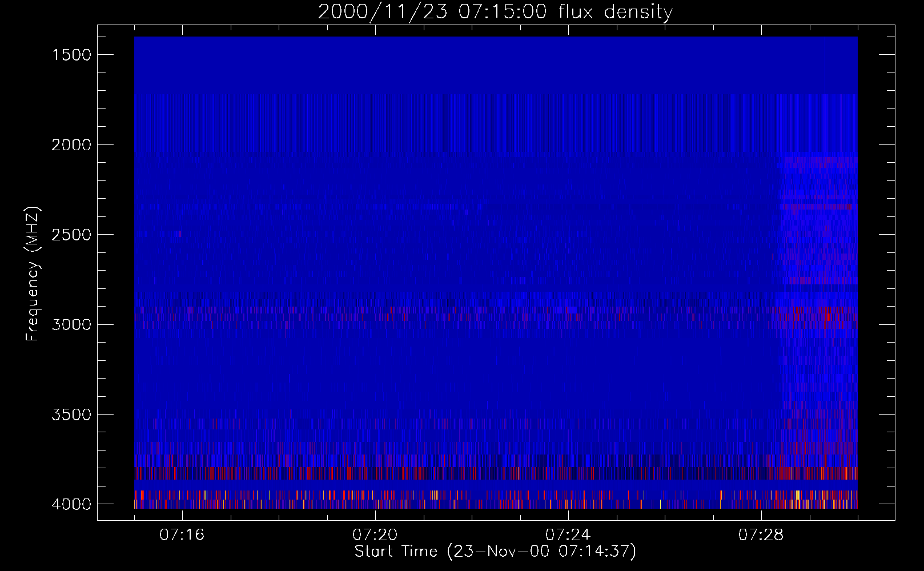Viewport: 924px width, 571px height.
Task: Select the 2000 frequency tick label
Action: [71, 145]
